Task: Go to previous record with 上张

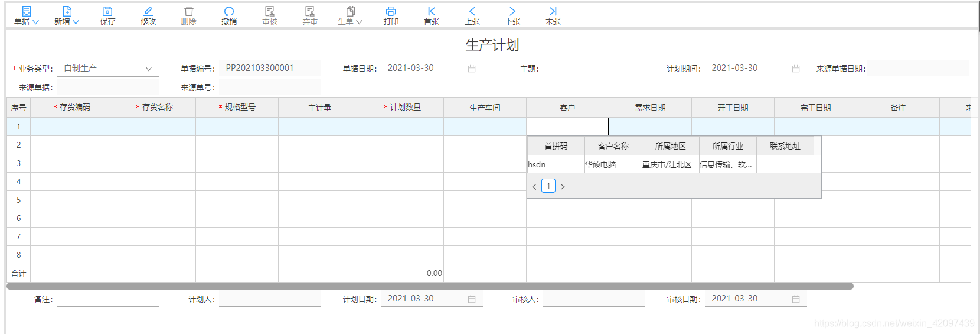Action: click(472, 16)
